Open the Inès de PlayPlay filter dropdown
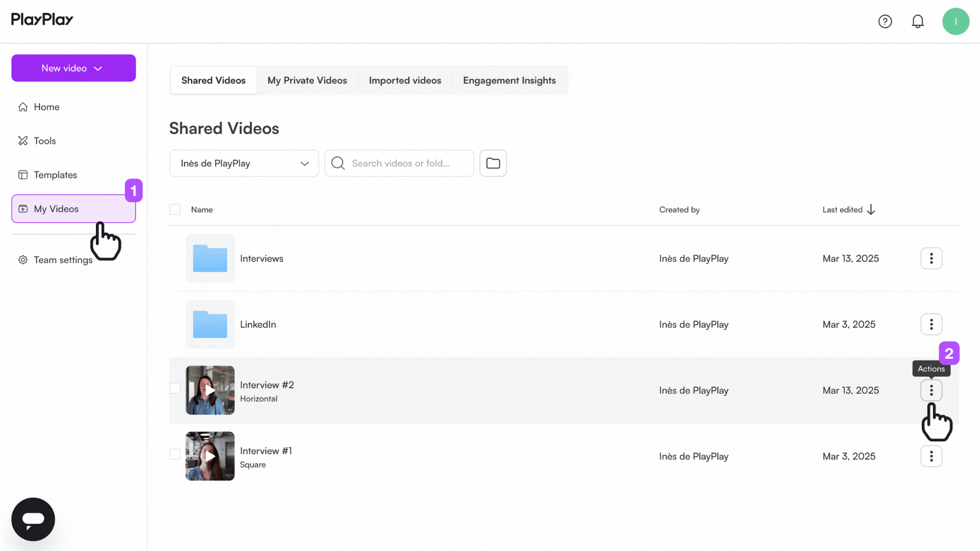980x551 pixels. pos(244,163)
